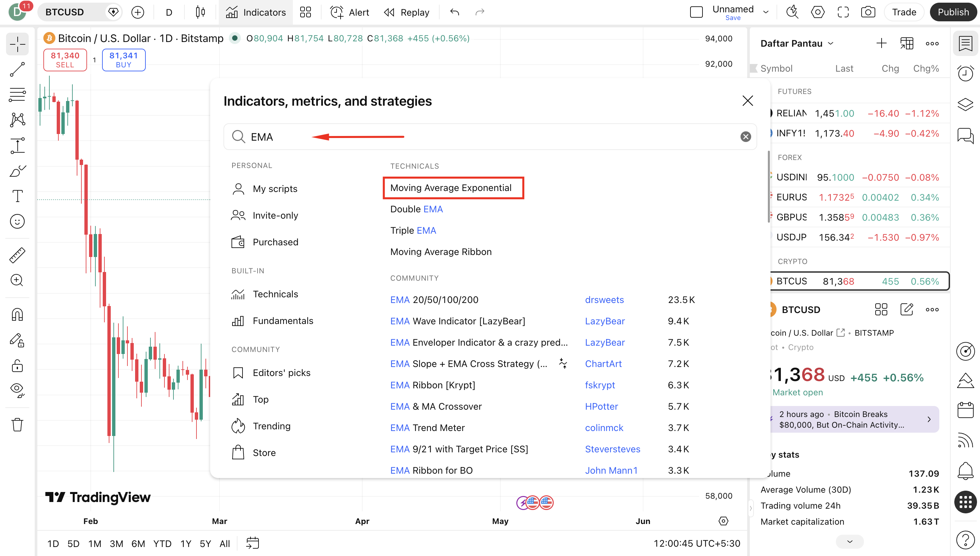Click the EMA search input field
This screenshot has height=556, width=980.
[490, 137]
